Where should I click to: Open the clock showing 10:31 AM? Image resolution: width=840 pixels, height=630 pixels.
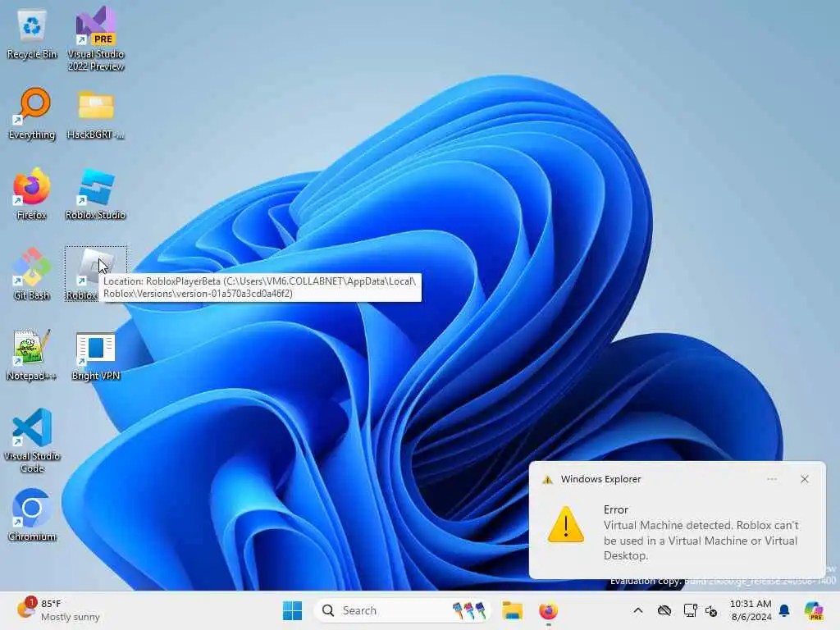tap(751, 610)
